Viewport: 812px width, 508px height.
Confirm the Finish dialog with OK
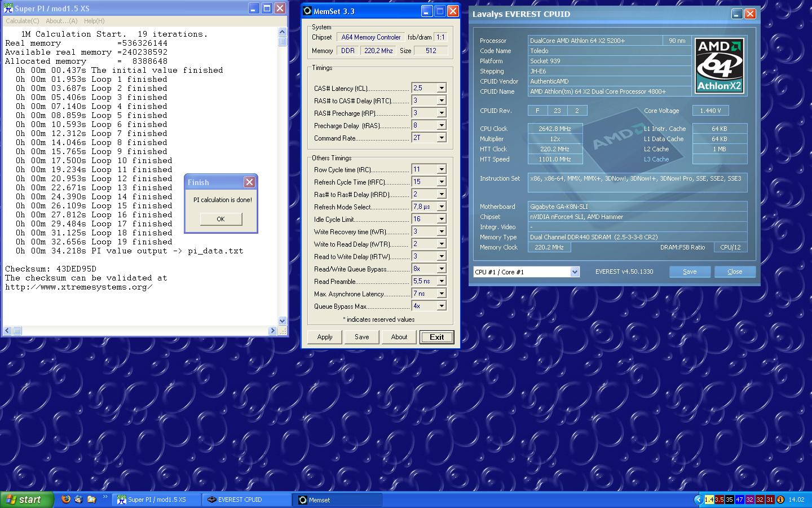click(220, 219)
